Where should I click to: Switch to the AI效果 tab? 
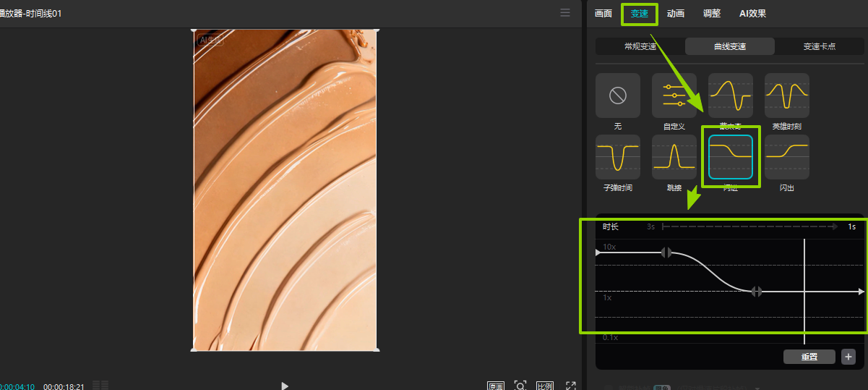pyautogui.click(x=752, y=14)
